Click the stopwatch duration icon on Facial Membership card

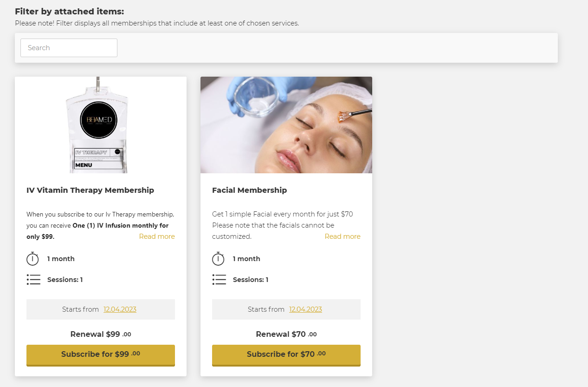pyautogui.click(x=219, y=259)
